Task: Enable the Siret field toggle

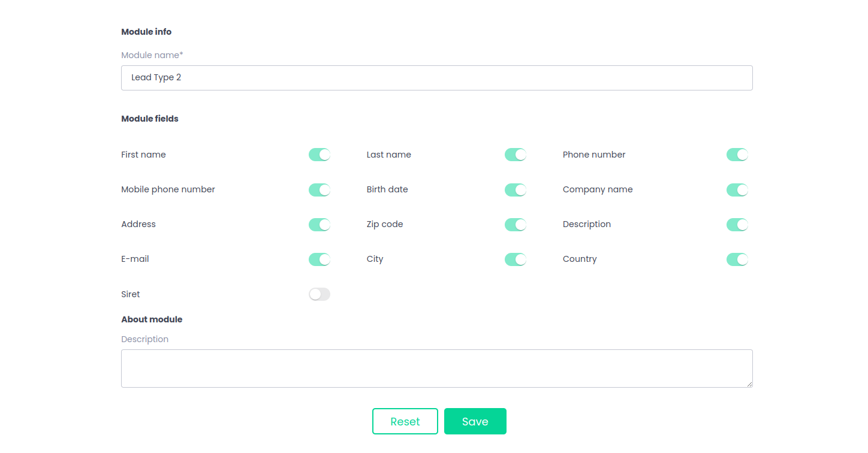Action: [320, 294]
